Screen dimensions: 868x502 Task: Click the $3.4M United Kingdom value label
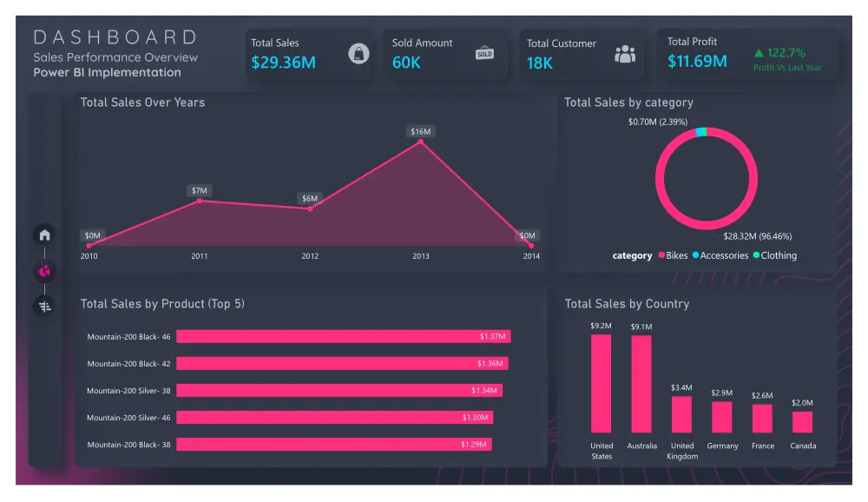681,388
